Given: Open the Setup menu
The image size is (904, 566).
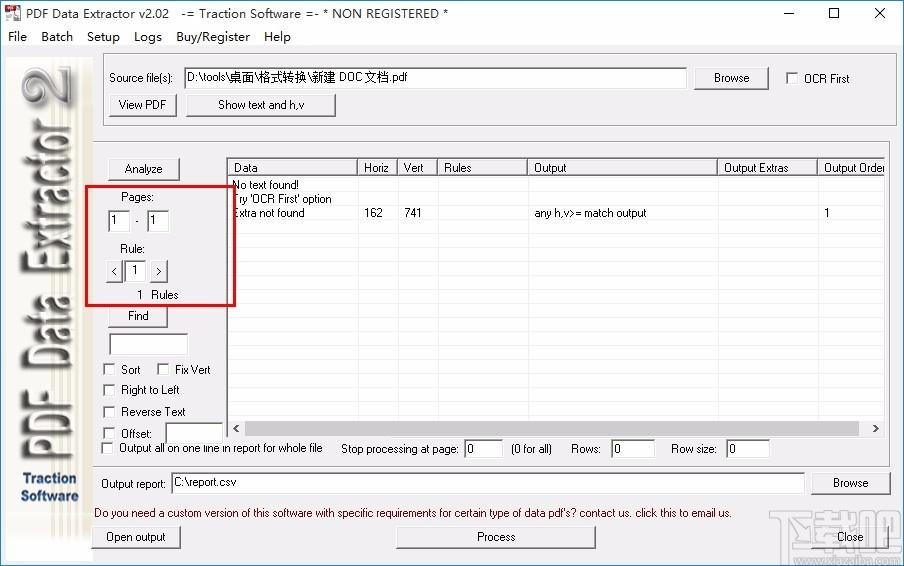Looking at the screenshot, I should (103, 37).
